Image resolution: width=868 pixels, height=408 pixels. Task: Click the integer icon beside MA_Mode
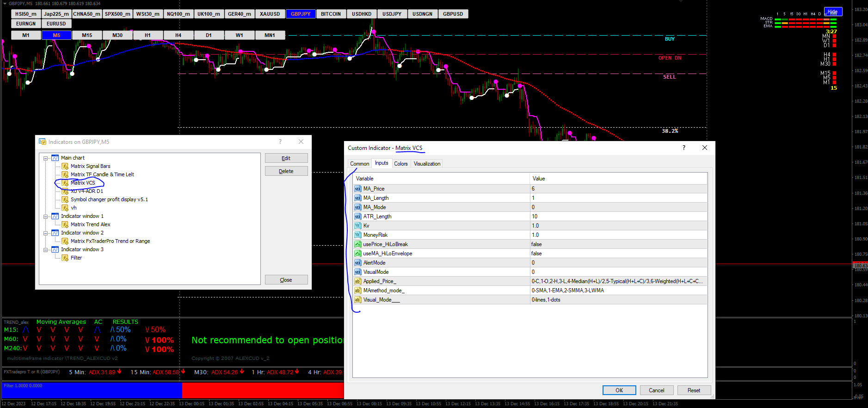point(357,207)
